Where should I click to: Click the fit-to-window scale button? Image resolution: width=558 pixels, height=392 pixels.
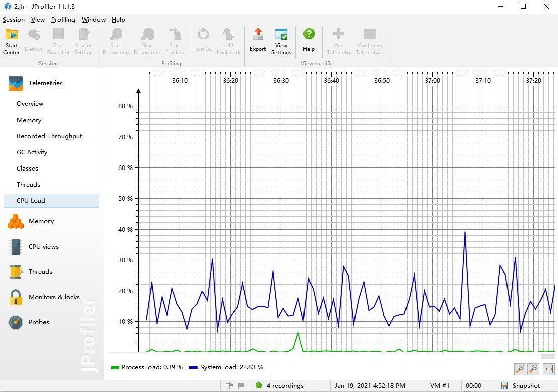point(548,369)
